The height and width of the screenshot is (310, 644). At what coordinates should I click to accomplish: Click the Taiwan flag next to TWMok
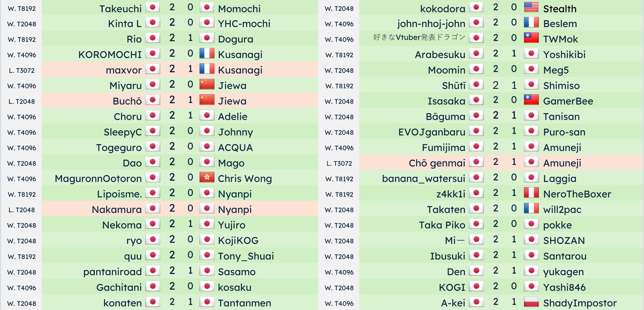[531, 38]
